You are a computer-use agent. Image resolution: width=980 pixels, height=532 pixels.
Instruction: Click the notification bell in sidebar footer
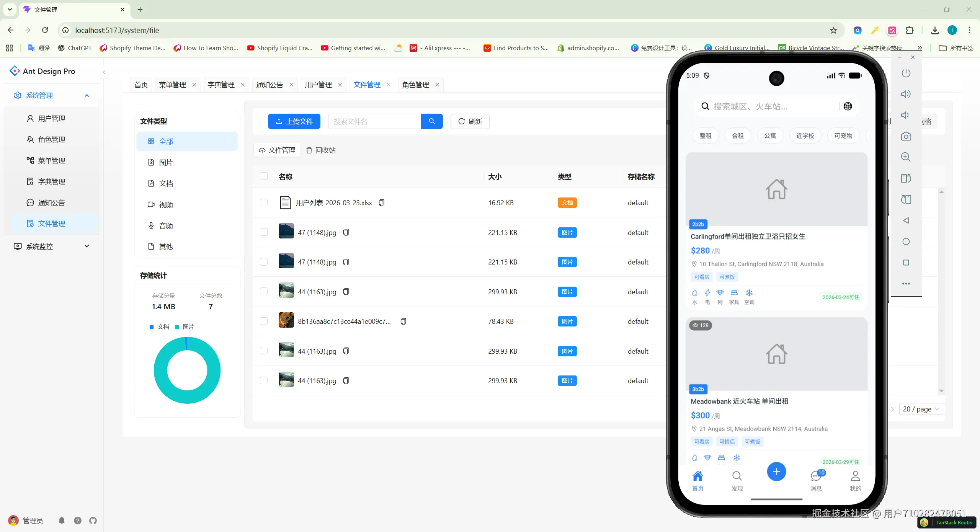[x=62, y=521]
